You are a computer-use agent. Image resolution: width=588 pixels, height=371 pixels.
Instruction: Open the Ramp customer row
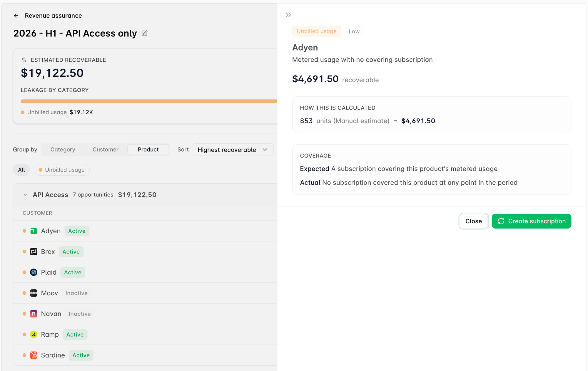click(145, 335)
